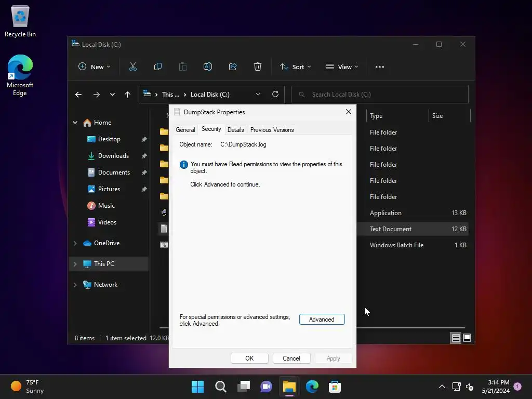Click OK in DumpStack Properties
532x399 pixels.
point(249,358)
